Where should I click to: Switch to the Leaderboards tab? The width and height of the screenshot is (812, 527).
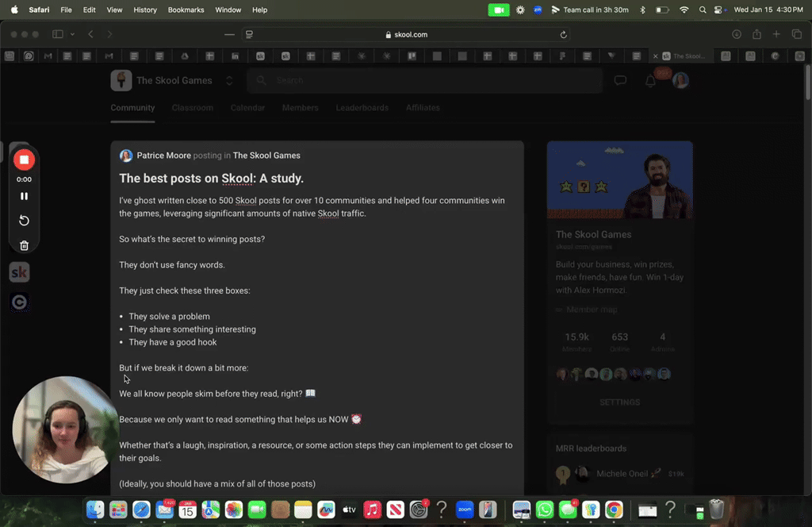[362, 108]
